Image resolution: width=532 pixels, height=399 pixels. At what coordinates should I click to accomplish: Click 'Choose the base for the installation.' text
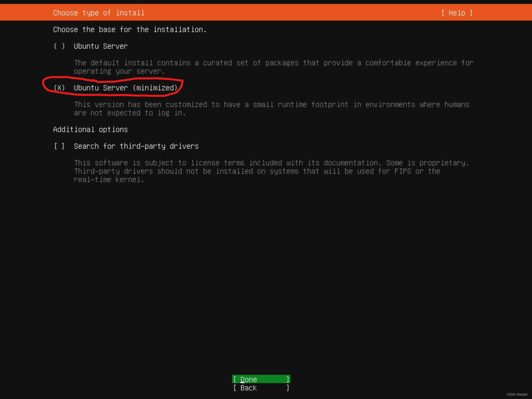[130, 29]
